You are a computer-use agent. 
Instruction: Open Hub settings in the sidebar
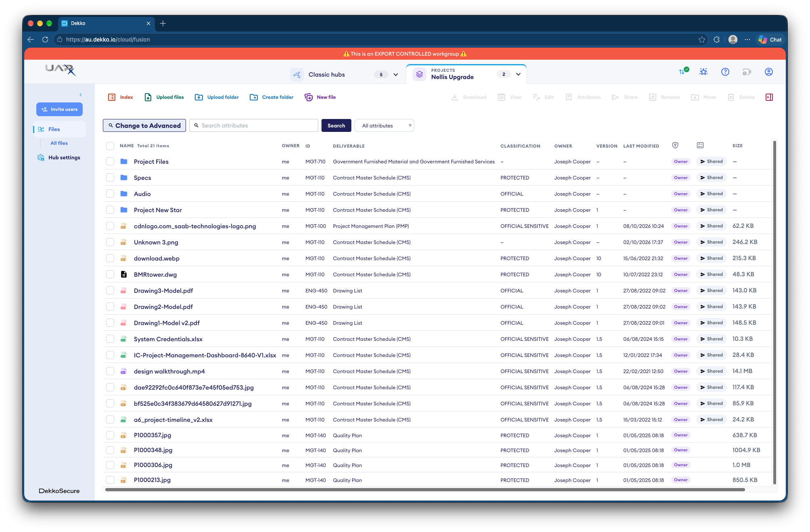click(x=59, y=158)
